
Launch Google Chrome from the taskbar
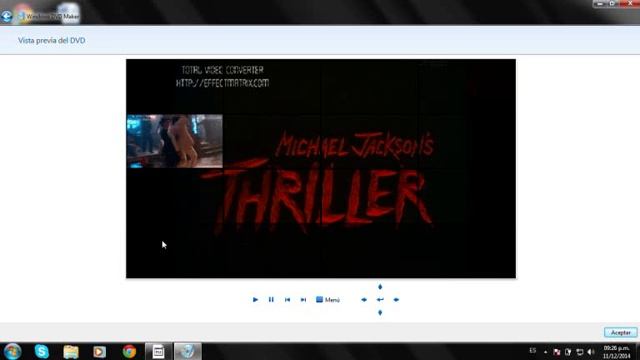click(129, 351)
